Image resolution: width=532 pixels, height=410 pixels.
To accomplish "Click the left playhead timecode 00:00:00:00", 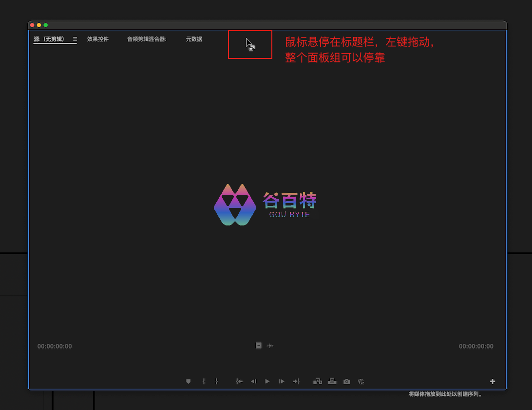I will [55, 346].
